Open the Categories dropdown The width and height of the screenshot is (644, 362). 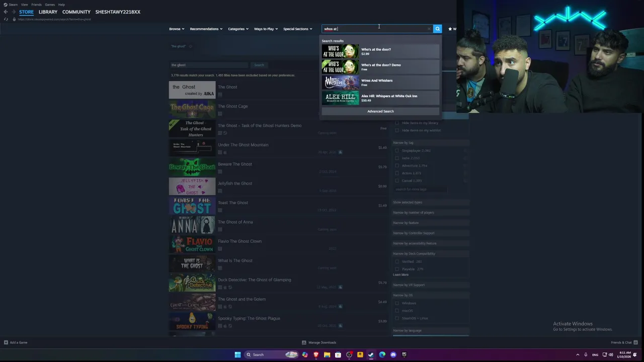coord(238,29)
